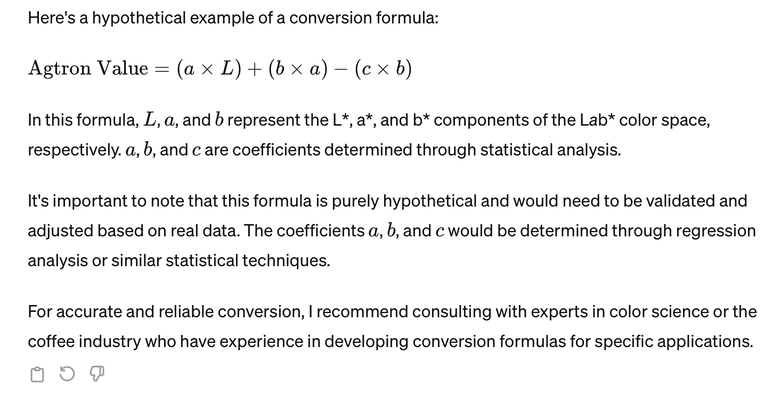This screenshot has width=780, height=395.
Task: Click the Agtron Value formula equation
Action: click(x=220, y=69)
